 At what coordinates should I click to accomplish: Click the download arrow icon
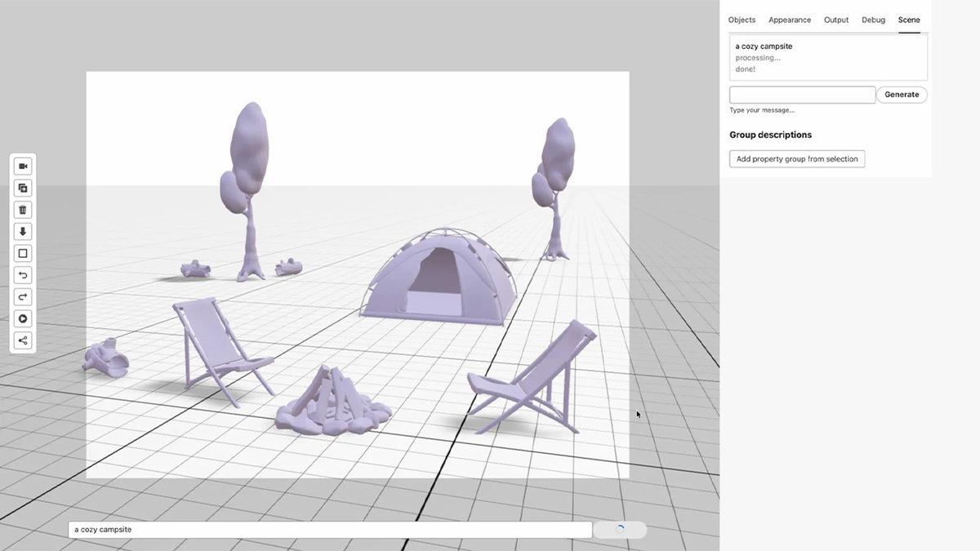22,232
